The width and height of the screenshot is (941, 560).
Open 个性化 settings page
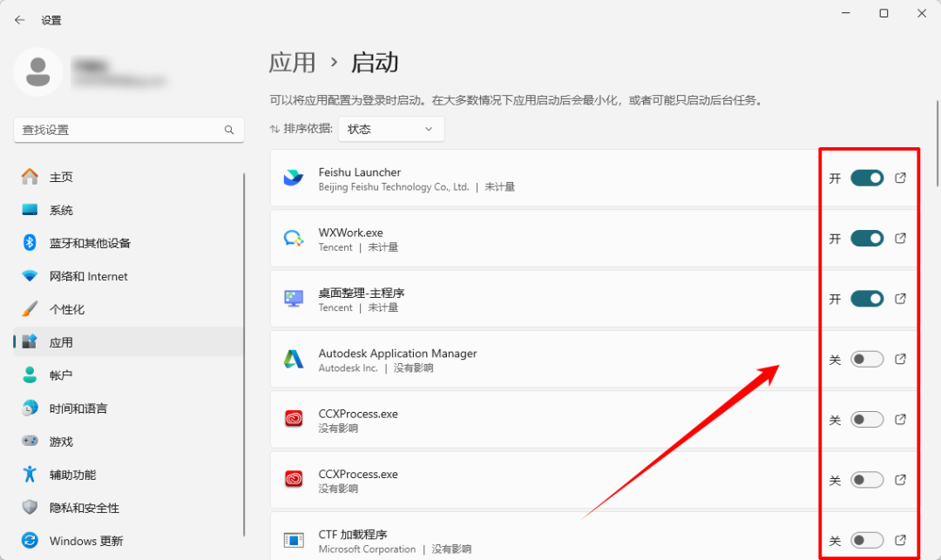[x=128, y=309]
